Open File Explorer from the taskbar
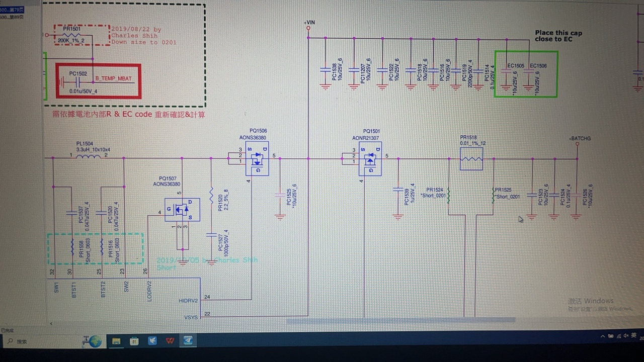 click(116, 341)
